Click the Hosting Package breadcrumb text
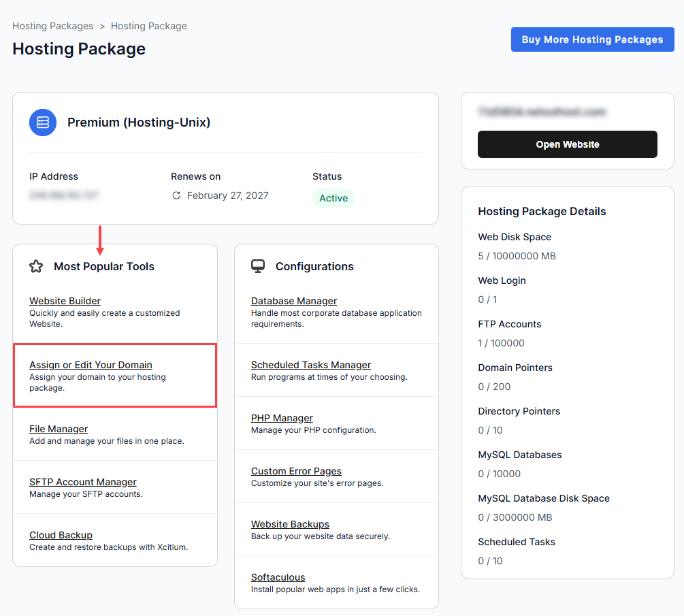The height and width of the screenshot is (616, 684). [x=149, y=26]
